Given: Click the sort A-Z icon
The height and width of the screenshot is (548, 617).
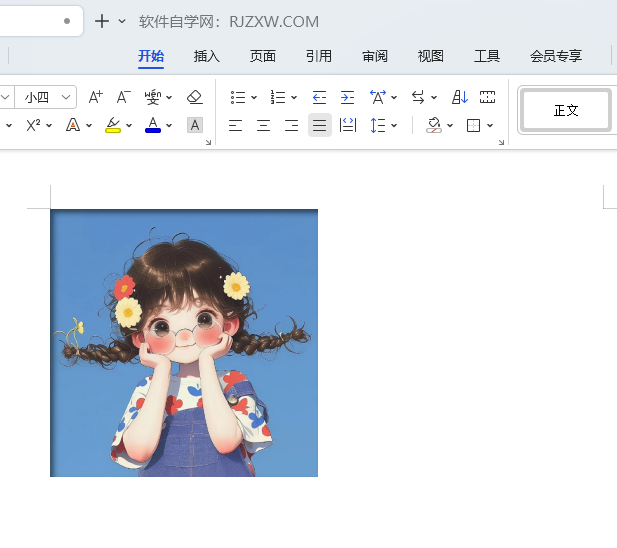Looking at the screenshot, I should (x=460, y=97).
